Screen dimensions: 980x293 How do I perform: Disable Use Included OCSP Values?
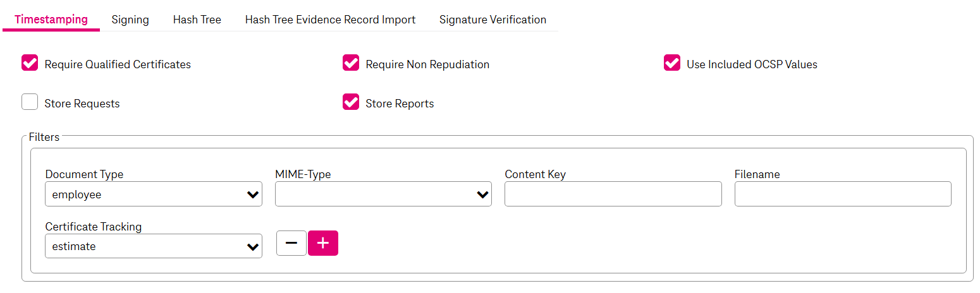click(672, 63)
